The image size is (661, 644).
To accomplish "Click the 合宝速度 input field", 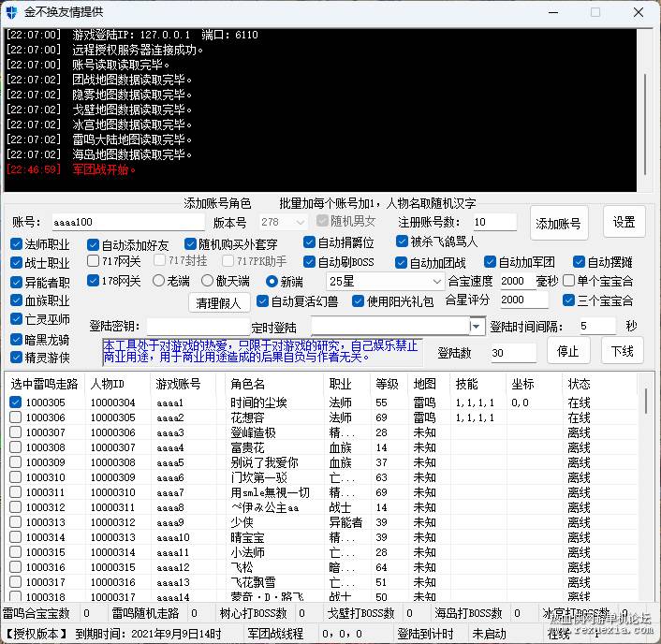I will click(517, 281).
